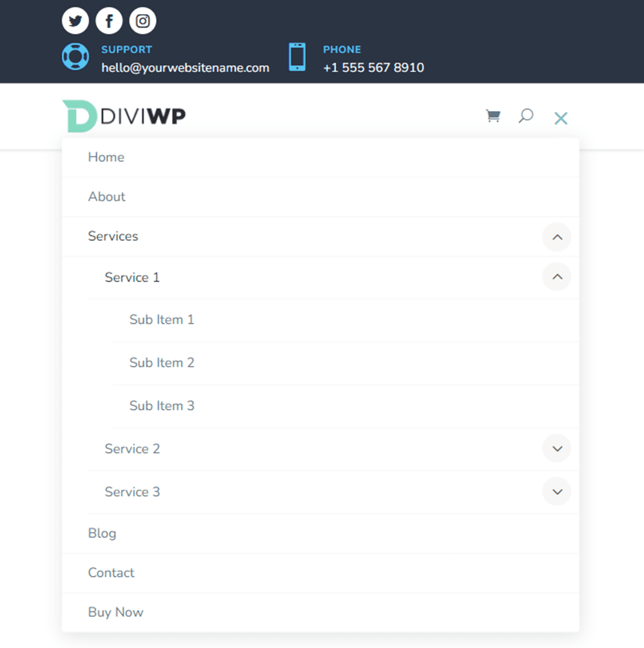Close the mobile menu with the X
The image size is (644, 648).
click(x=560, y=118)
